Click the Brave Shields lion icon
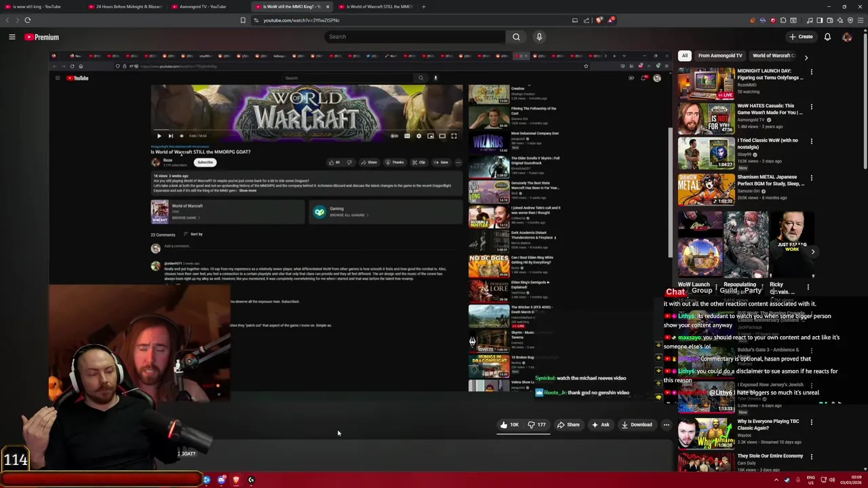Screen dimensions: 868x488 click(x=599, y=20)
